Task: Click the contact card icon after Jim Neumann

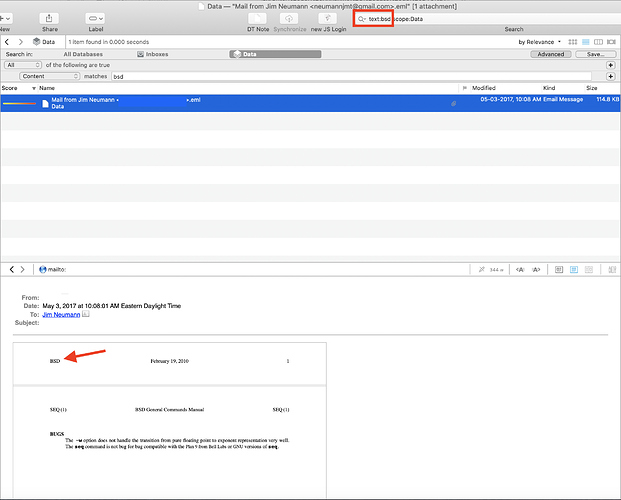Action: click(x=86, y=314)
